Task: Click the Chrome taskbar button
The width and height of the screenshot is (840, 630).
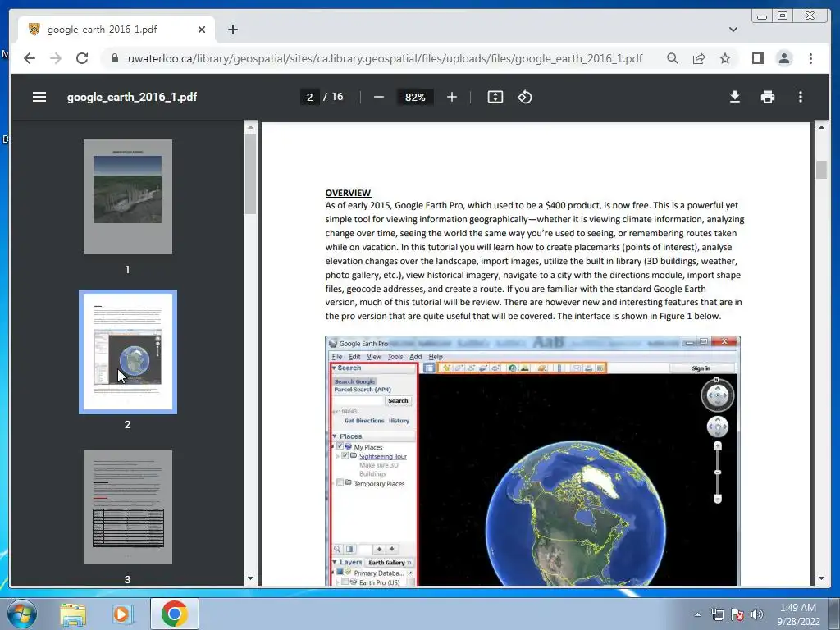Action: pyautogui.click(x=174, y=614)
